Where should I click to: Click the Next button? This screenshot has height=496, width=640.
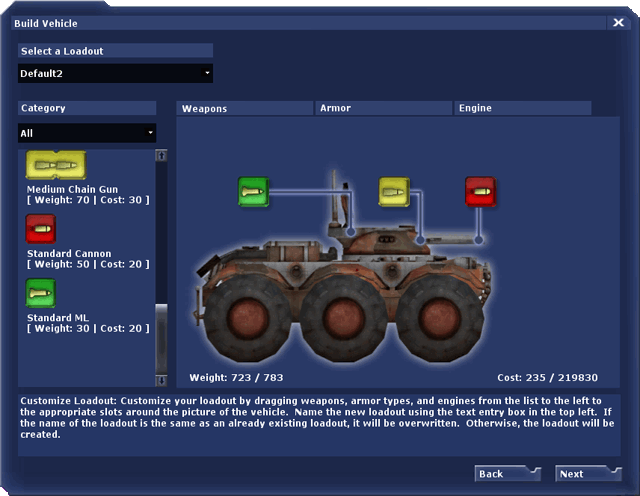pyautogui.click(x=588, y=474)
